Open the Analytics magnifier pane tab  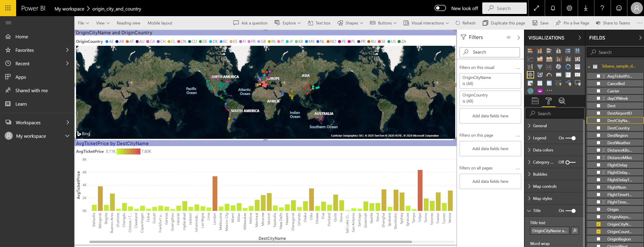562,101
